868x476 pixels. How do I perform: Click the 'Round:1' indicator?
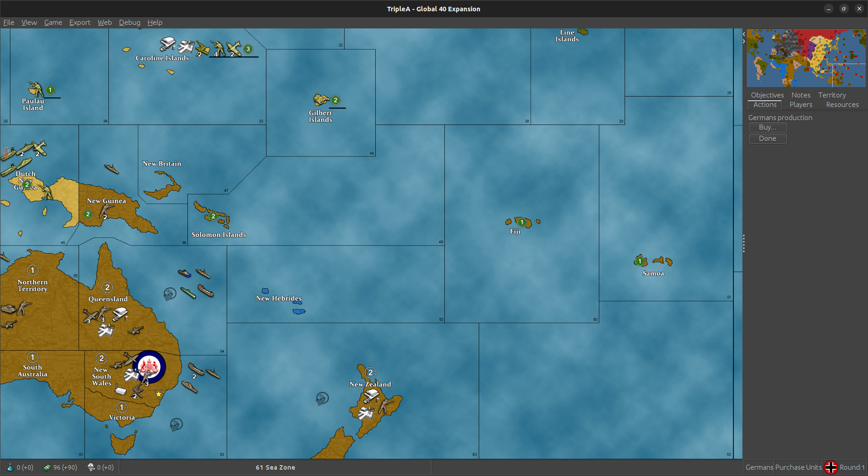pyautogui.click(x=852, y=467)
